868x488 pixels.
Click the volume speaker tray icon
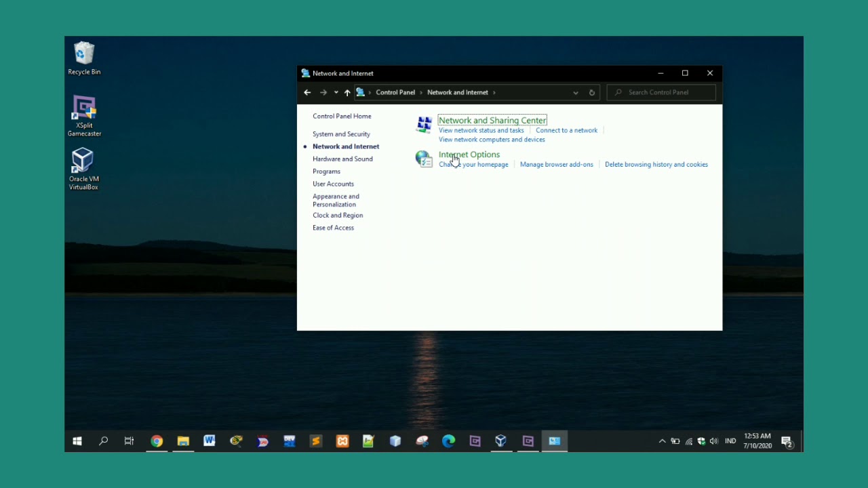pos(714,441)
